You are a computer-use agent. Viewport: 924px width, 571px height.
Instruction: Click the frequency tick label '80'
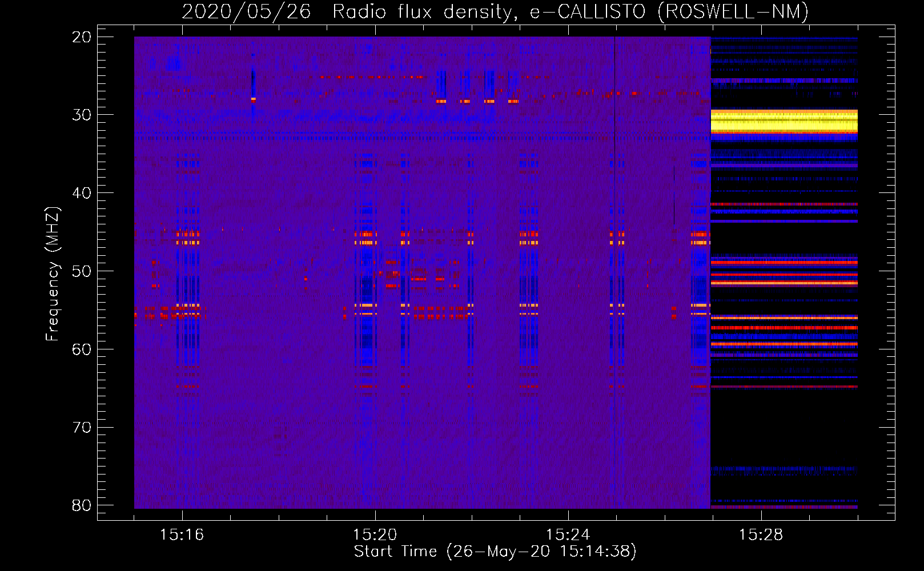click(82, 505)
